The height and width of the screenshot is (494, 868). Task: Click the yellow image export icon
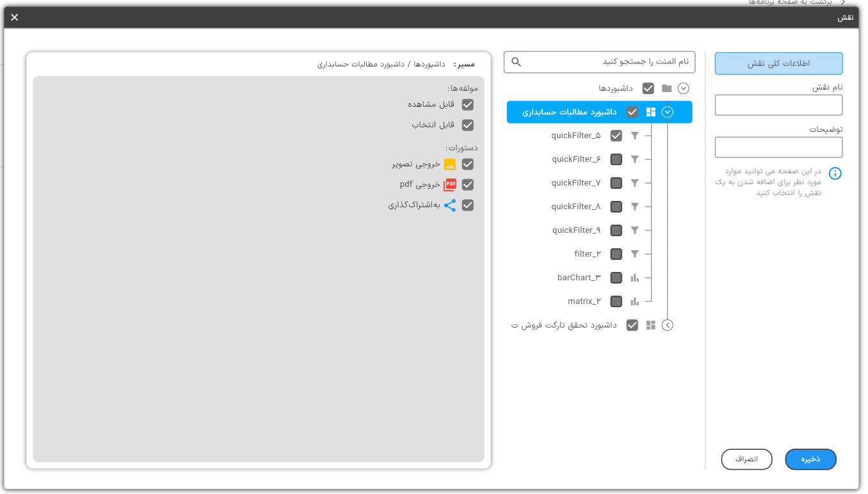click(x=450, y=164)
